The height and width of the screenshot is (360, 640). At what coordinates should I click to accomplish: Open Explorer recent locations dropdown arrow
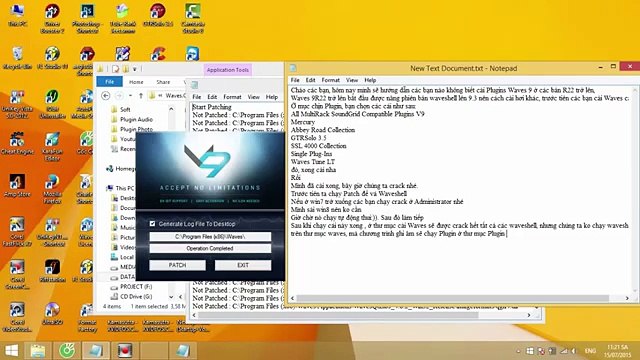130,96
